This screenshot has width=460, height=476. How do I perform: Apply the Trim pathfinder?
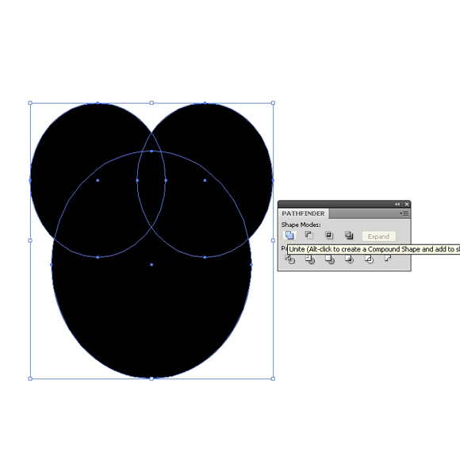310,259
